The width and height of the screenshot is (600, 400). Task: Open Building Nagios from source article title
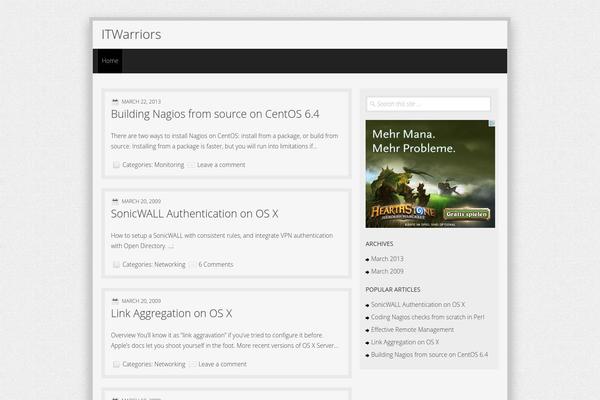click(215, 114)
